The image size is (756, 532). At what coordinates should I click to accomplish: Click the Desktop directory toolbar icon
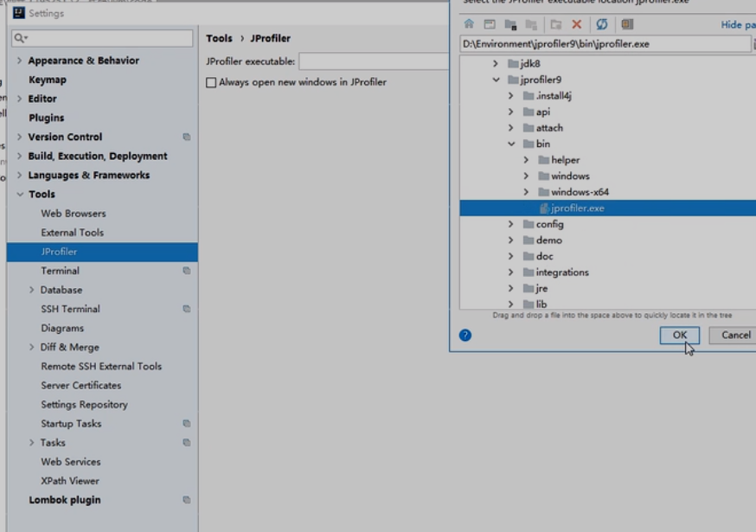point(490,24)
